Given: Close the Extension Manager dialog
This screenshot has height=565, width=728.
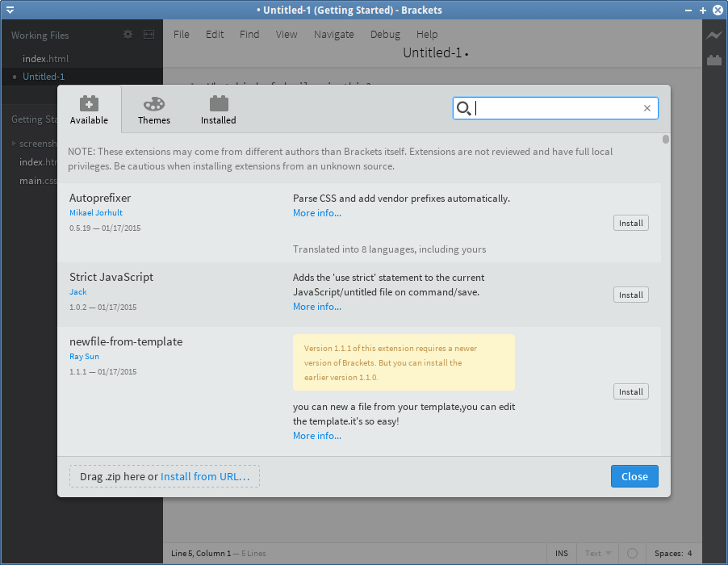Looking at the screenshot, I should coord(634,476).
